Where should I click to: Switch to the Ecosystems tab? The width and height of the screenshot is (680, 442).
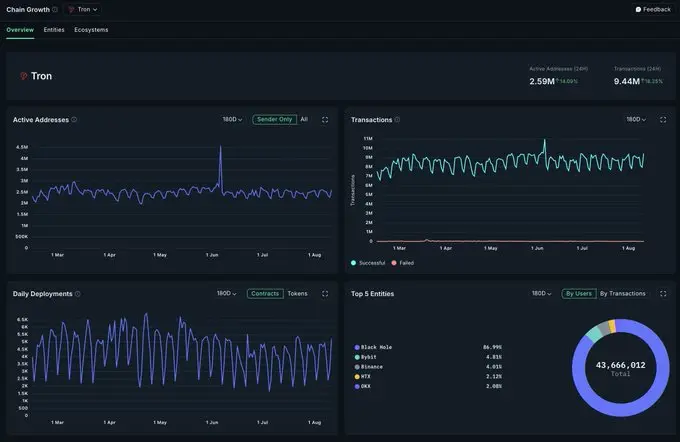(x=91, y=30)
